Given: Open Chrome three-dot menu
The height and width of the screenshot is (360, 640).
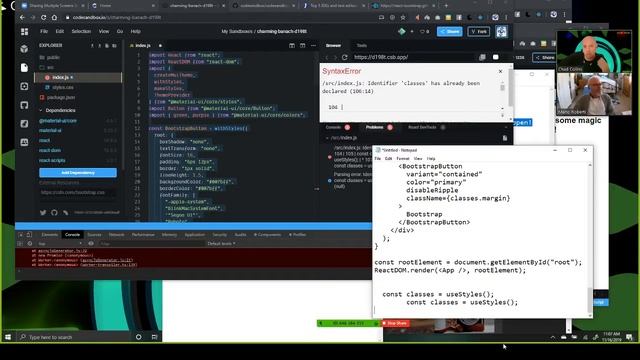Looking at the screenshot, I should tap(506, 18).
